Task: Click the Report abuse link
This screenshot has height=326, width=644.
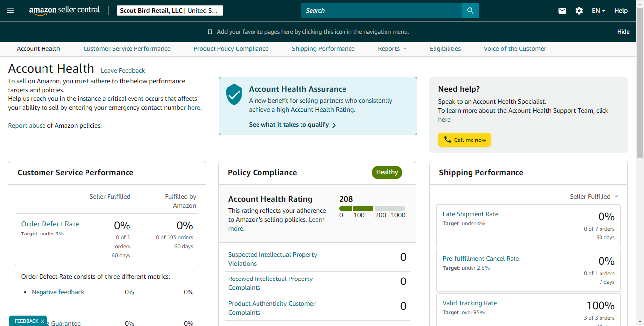Action: tap(27, 126)
